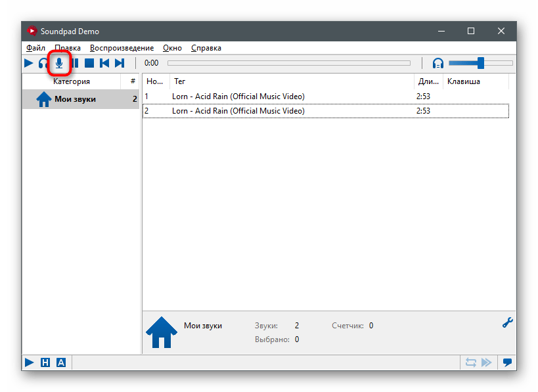Click the 'A' button in the status bar

pos(61,362)
